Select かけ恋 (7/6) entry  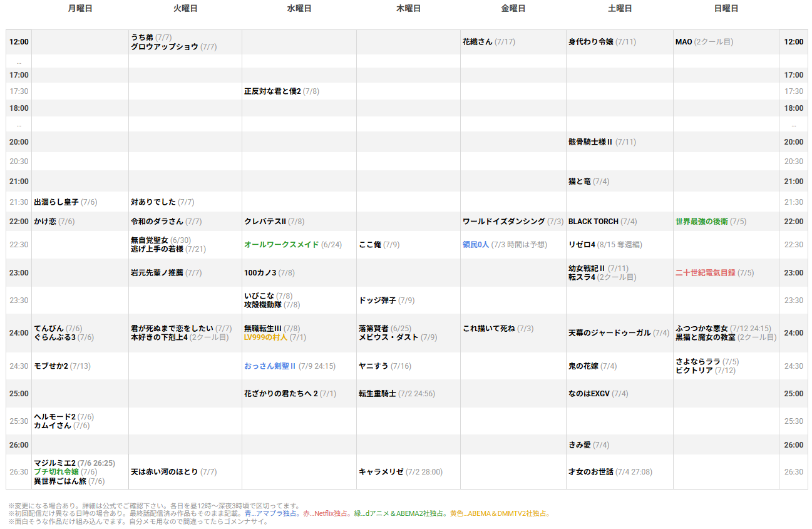point(54,222)
